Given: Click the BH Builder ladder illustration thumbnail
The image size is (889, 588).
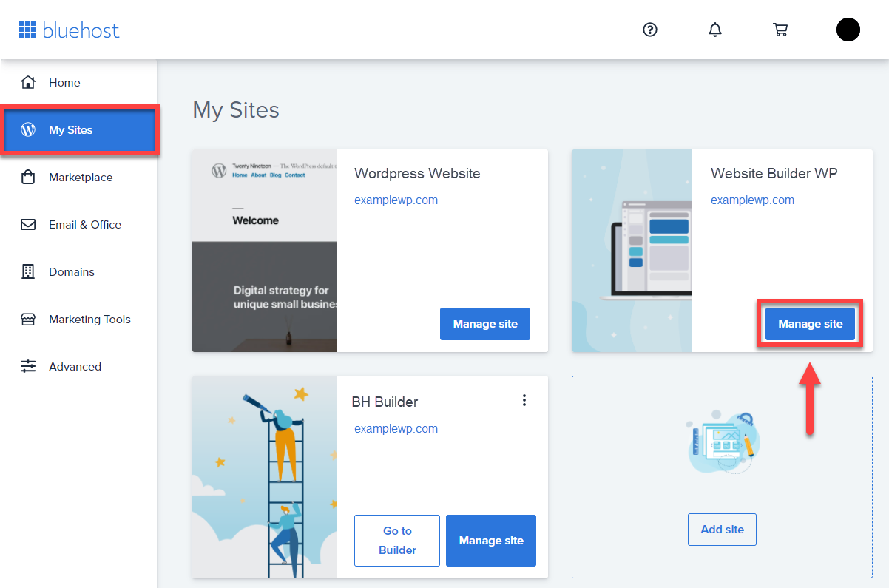Looking at the screenshot, I should click(x=264, y=477).
